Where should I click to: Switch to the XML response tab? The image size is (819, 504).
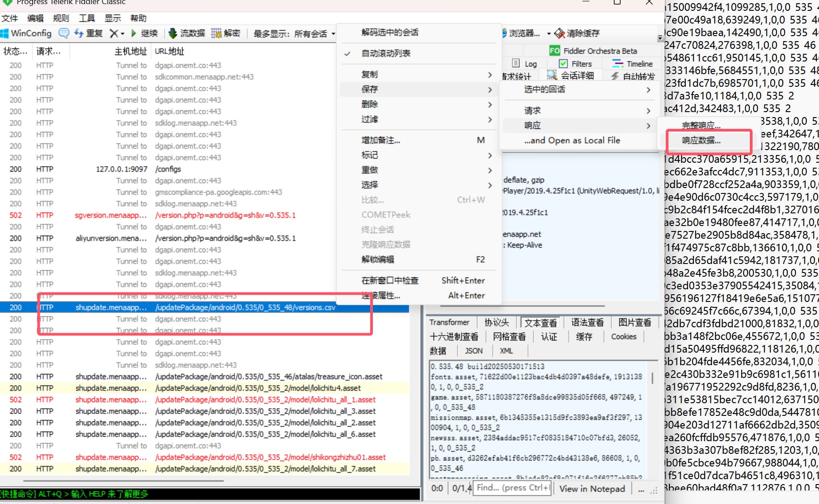[x=506, y=351]
